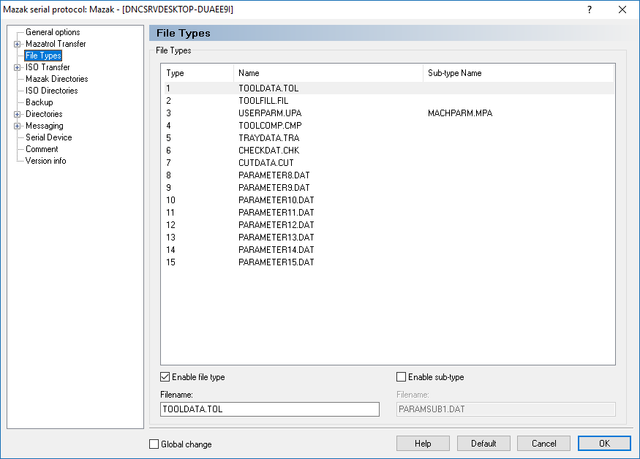640x459 pixels.
Task: Open ISO Directories settings page
Action: 51,91
